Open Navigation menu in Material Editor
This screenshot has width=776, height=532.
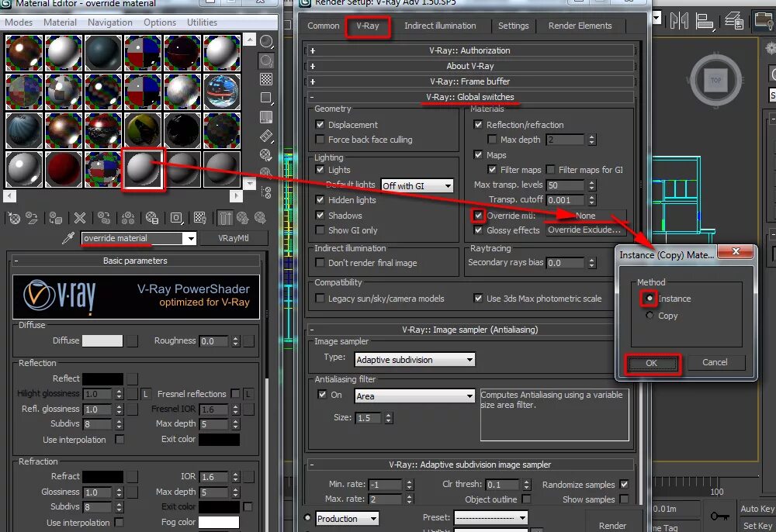[x=110, y=22]
